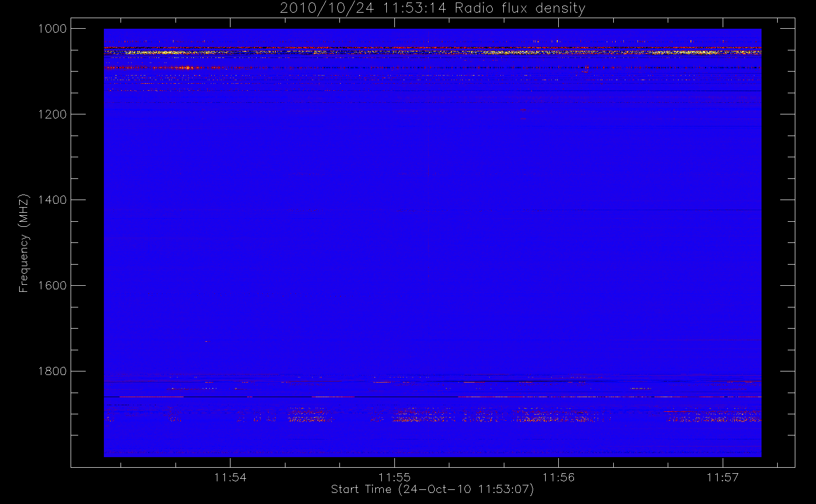Click the plot title '2010/10/24 11:53:14 Radio flux density'
The height and width of the screenshot is (504, 816).
coord(433,9)
